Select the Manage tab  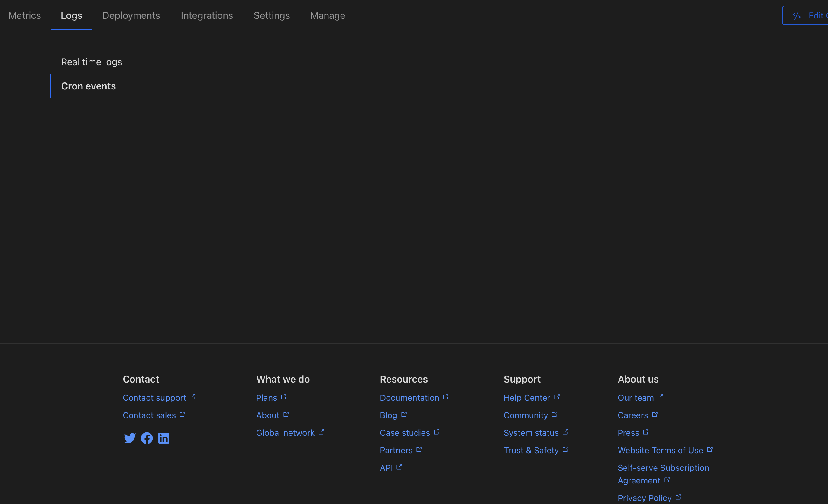coord(328,15)
